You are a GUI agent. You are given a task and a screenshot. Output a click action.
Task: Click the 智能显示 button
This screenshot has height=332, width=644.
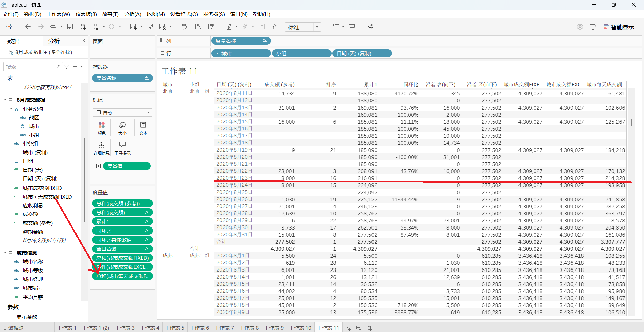pyautogui.click(x=619, y=27)
